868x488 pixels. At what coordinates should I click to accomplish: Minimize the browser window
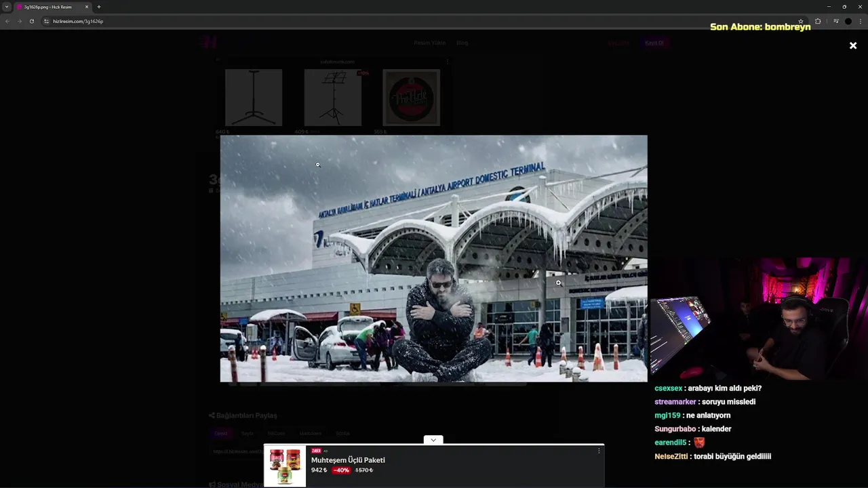click(x=829, y=7)
